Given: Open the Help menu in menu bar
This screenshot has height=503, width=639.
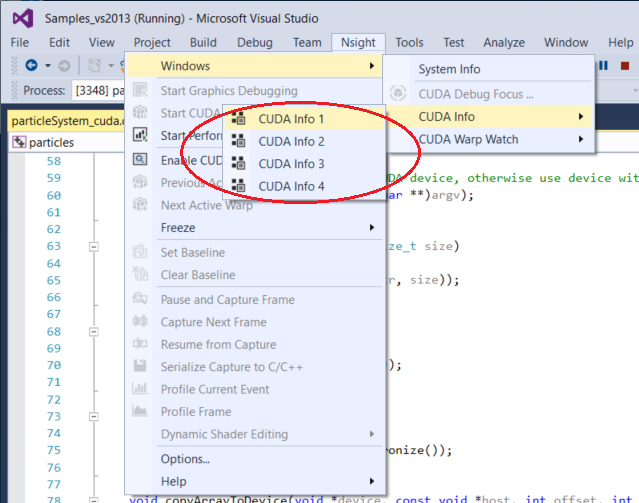Looking at the screenshot, I should tap(621, 42).
